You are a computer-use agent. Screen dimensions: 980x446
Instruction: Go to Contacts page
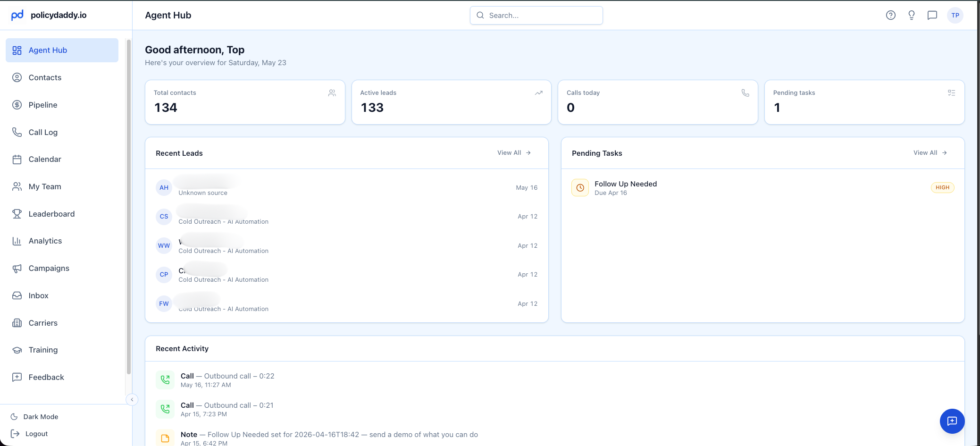62,77
